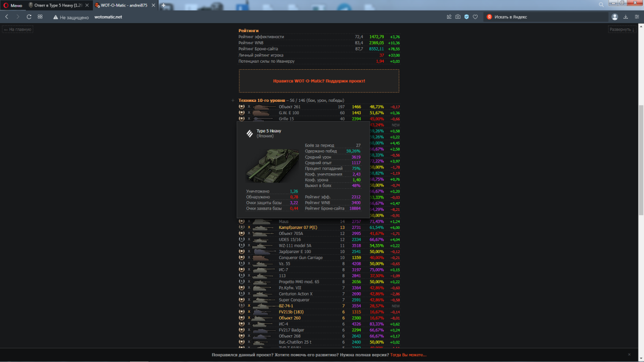Viewport: 644px width, 362px height.
Task: Click the ИС-4 tank name
Action: [283, 324]
